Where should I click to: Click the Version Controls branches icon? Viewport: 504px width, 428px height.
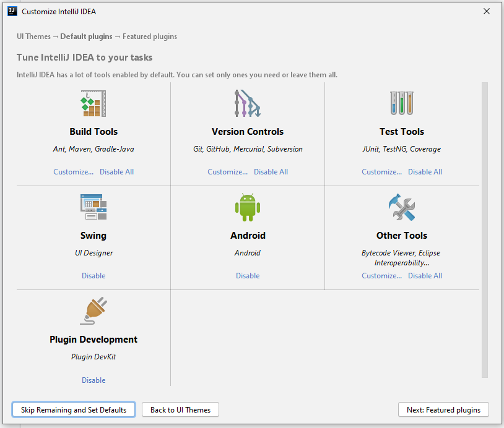click(248, 103)
